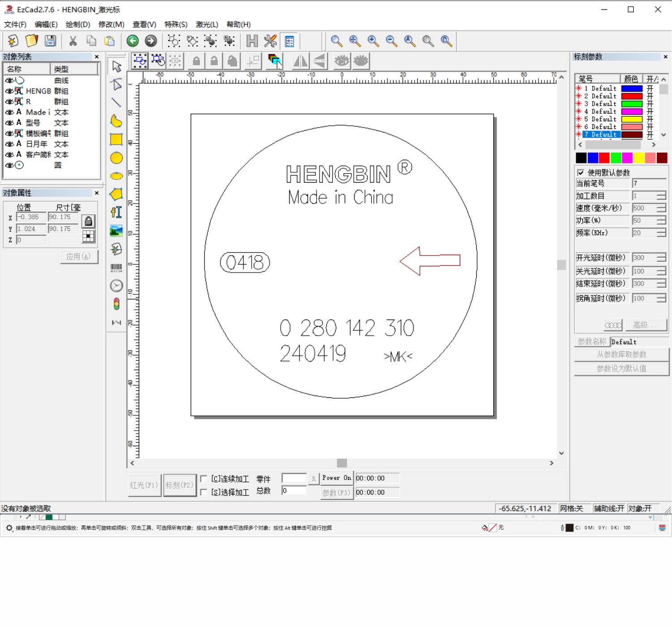This screenshot has width=672, height=627.
Task: Toggle visibility of the R group object
Action: [x=9, y=102]
